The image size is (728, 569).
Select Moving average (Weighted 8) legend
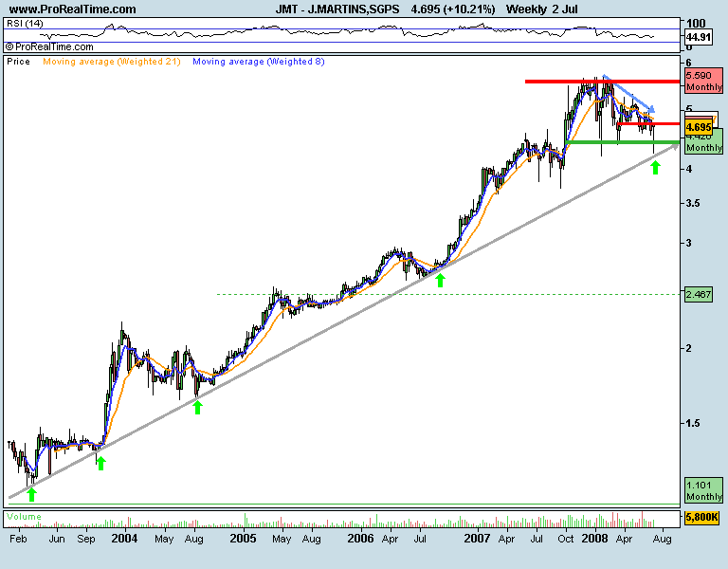[259, 62]
